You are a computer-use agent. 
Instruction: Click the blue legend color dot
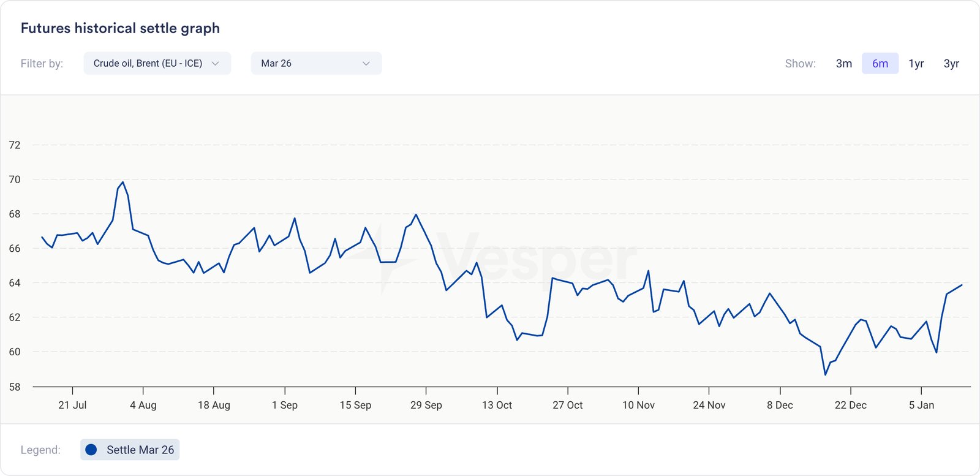[91, 450]
